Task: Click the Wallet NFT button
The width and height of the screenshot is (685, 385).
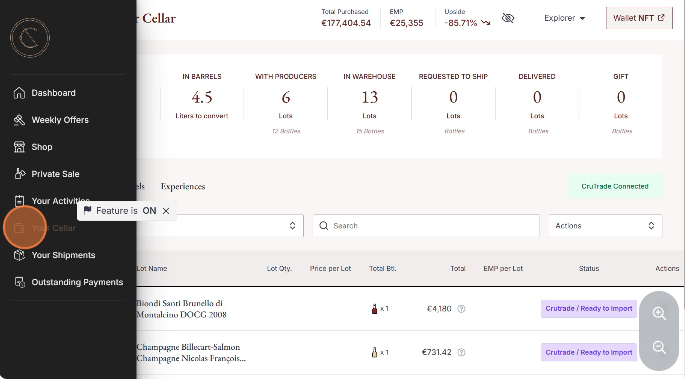Action: (639, 18)
